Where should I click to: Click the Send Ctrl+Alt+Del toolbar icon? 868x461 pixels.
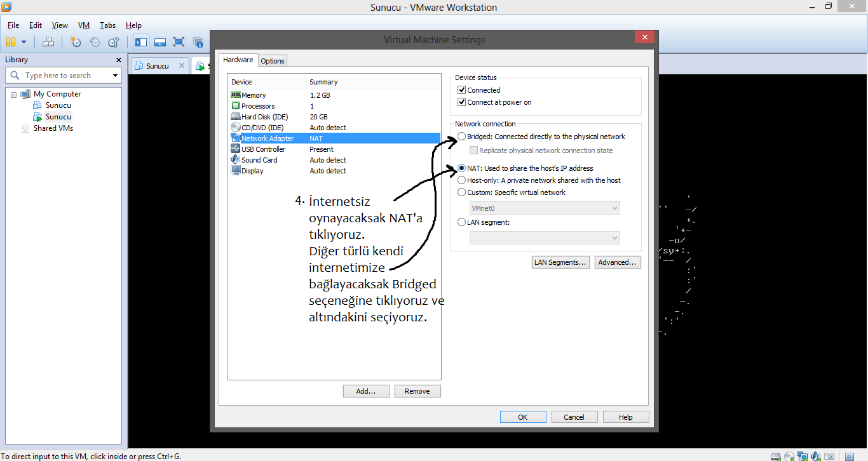click(x=48, y=42)
